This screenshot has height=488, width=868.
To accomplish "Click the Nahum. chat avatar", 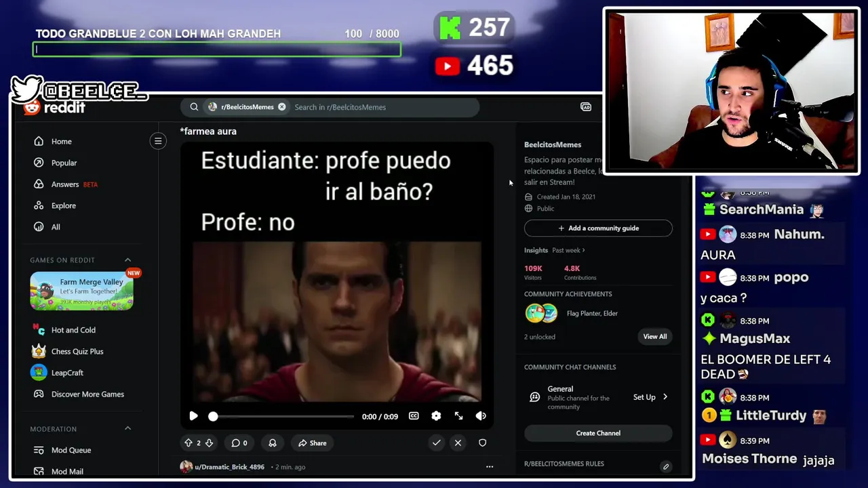I will (x=728, y=235).
